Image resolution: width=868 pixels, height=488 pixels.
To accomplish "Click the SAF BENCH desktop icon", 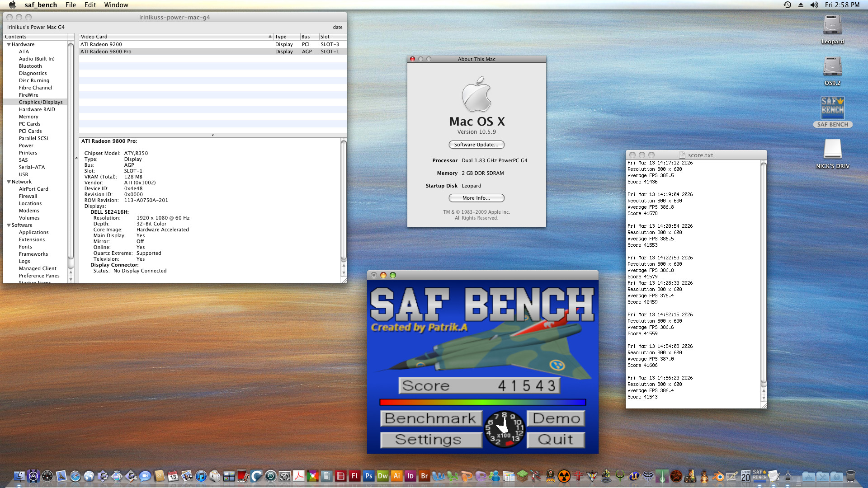I will pyautogui.click(x=832, y=108).
